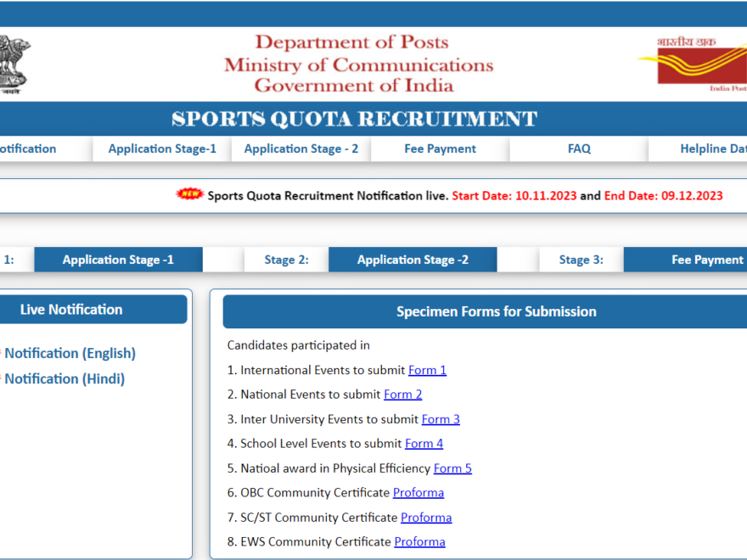Go to the Fee Payment menu tab
The height and width of the screenshot is (560, 747).
click(x=440, y=148)
